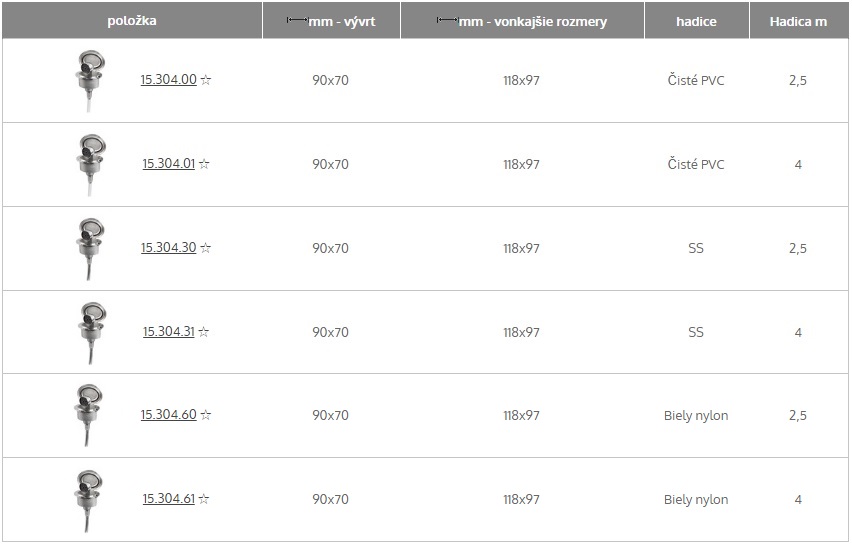The image size is (852, 544).
Task: Go to item 15.304.60
Action: 168,415
